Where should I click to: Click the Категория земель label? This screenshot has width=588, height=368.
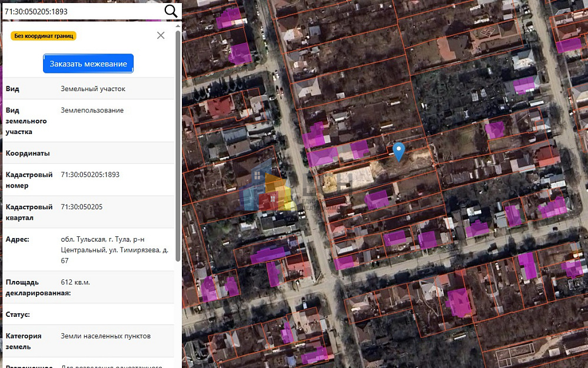24,342
